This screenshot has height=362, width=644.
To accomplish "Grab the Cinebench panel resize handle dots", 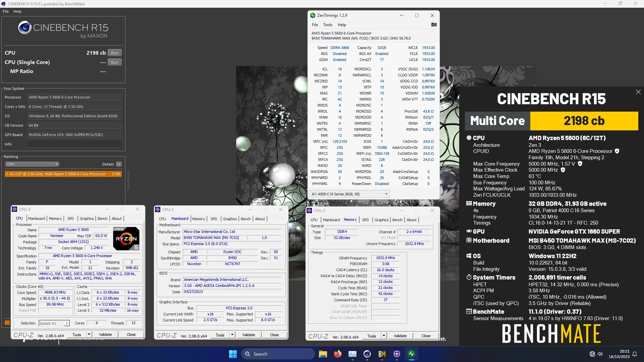I will [128, 180].
